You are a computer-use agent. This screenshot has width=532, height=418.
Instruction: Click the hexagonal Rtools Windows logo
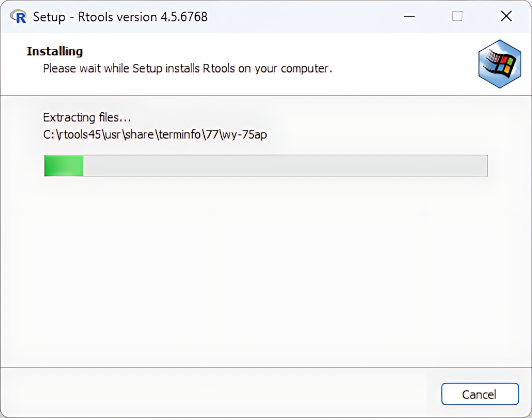tap(499, 63)
